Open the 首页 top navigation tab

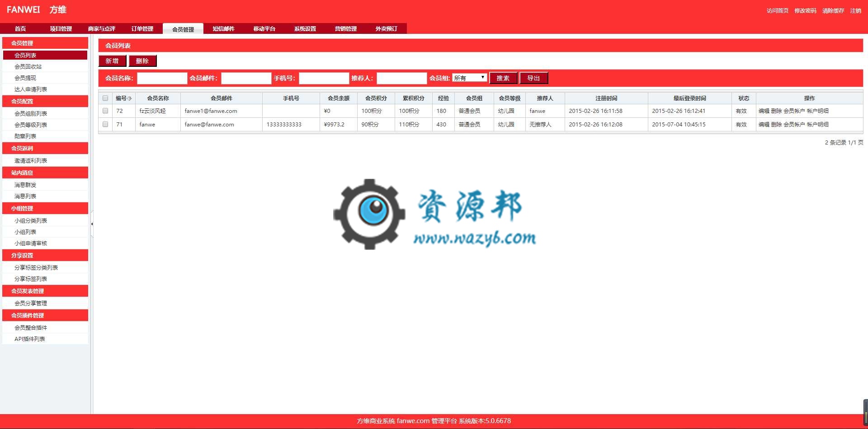pyautogui.click(x=20, y=28)
